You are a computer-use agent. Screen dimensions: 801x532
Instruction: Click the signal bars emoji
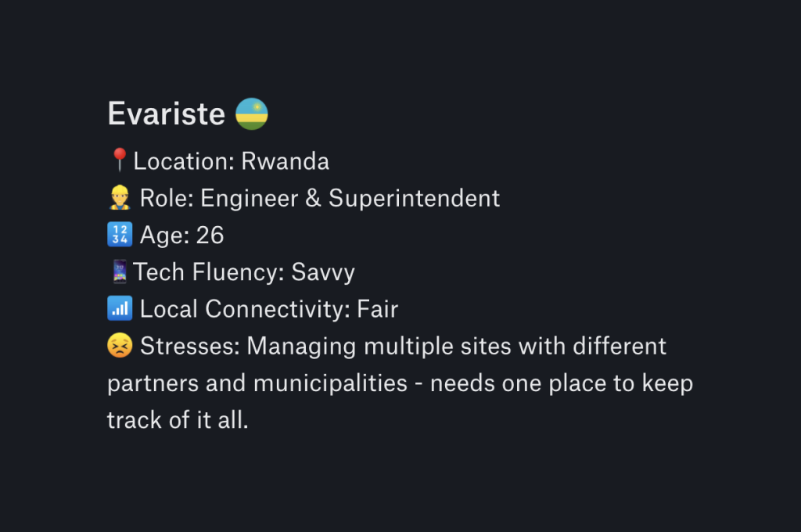(x=120, y=309)
